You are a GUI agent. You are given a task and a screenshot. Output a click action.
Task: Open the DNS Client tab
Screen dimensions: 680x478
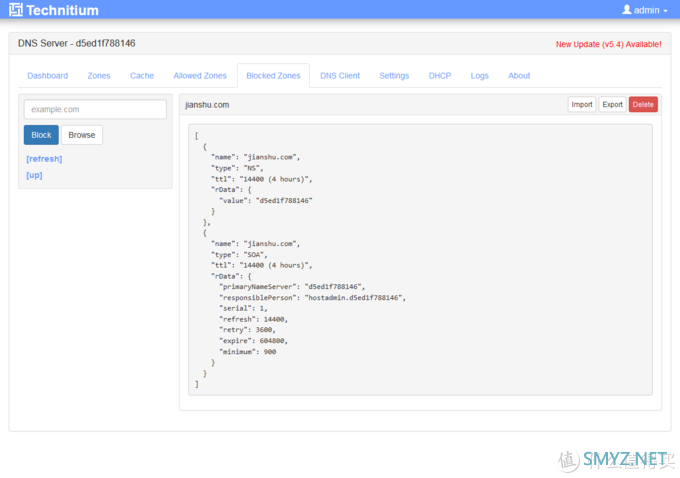pos(340,76)
